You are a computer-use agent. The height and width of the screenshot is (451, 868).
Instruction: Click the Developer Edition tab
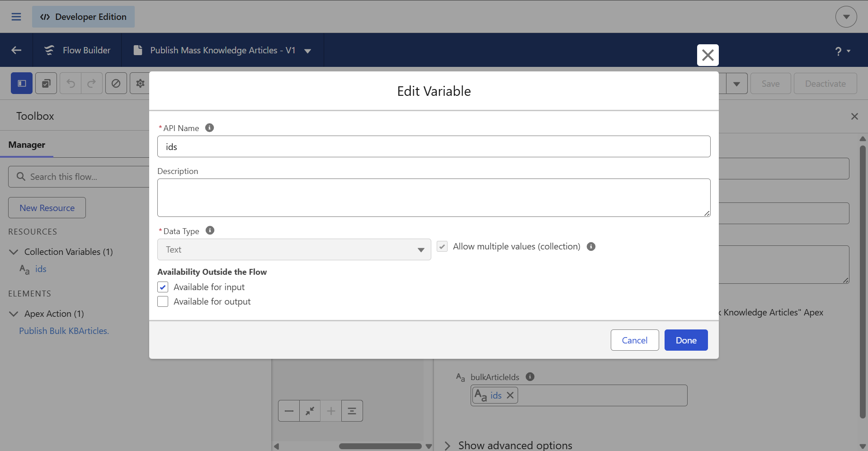point(83,17)
